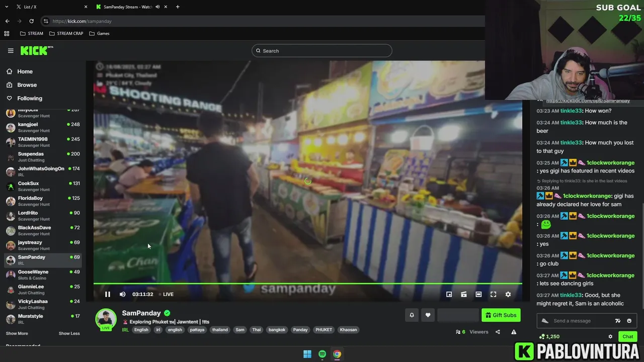Enter fullscreen video mode
644x362 pixels.
tap(493, 294)
